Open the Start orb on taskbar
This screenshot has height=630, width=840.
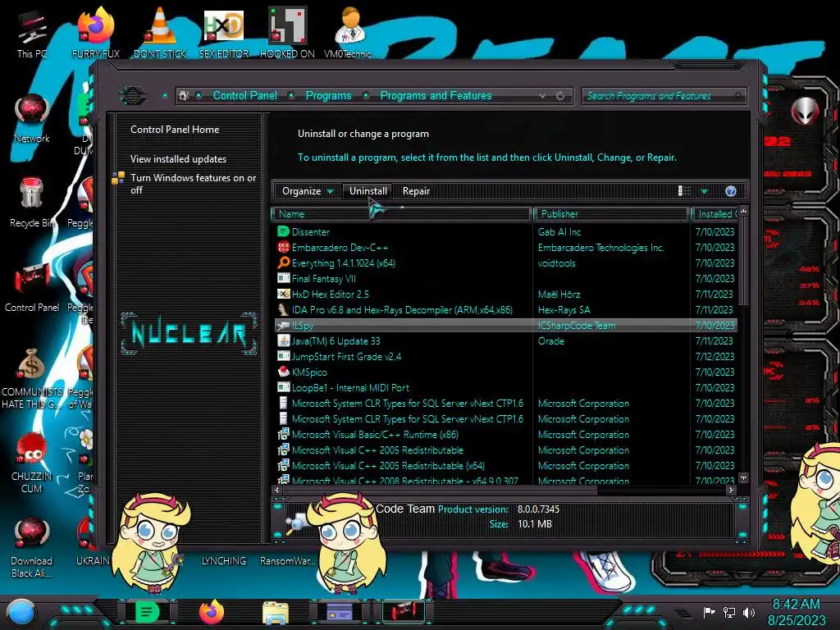pyautogui.click(x=21, y=613)
